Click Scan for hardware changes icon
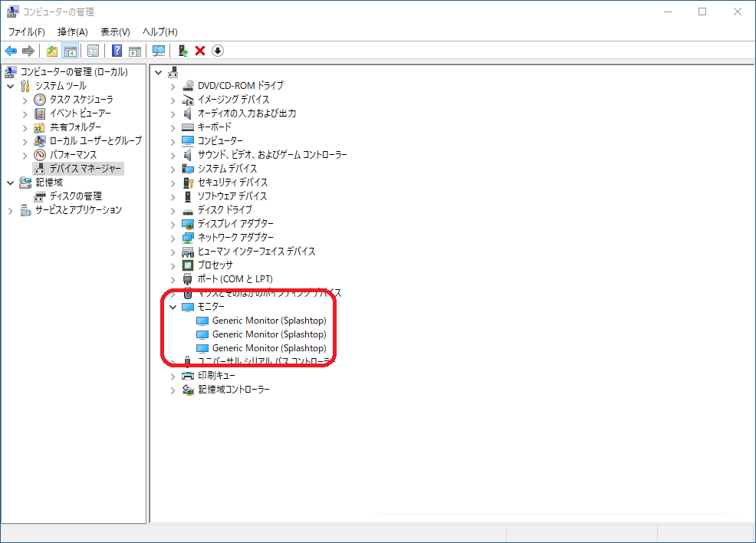This screenshot has width=756, height=543. tap(159, 51)
